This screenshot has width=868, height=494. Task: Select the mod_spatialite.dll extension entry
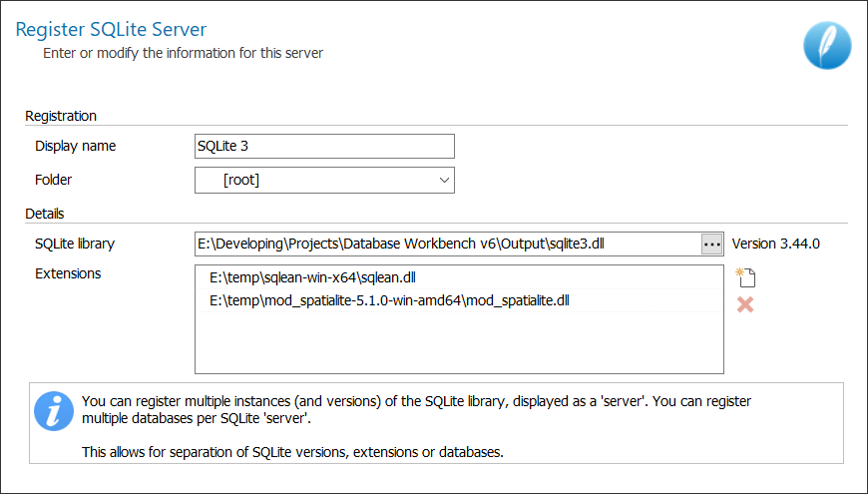[389, 300]
